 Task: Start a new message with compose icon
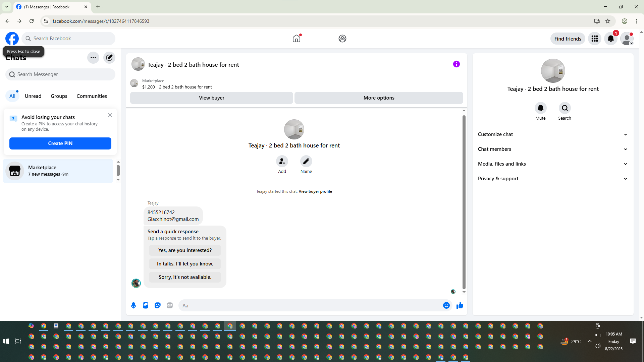click(109, 58)
